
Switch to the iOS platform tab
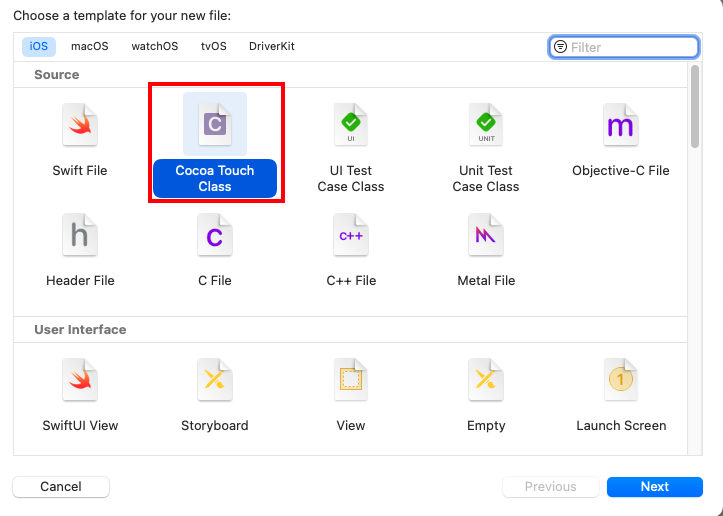click(39, 47)
